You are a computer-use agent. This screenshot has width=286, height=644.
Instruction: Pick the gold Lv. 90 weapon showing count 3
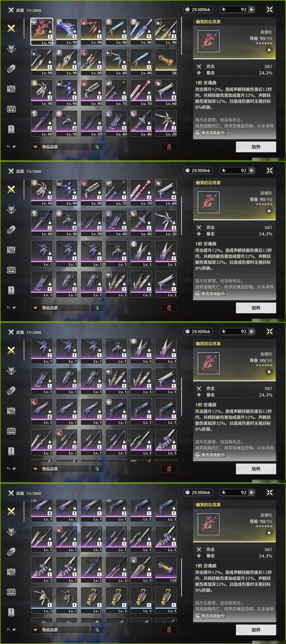point(166,32)
